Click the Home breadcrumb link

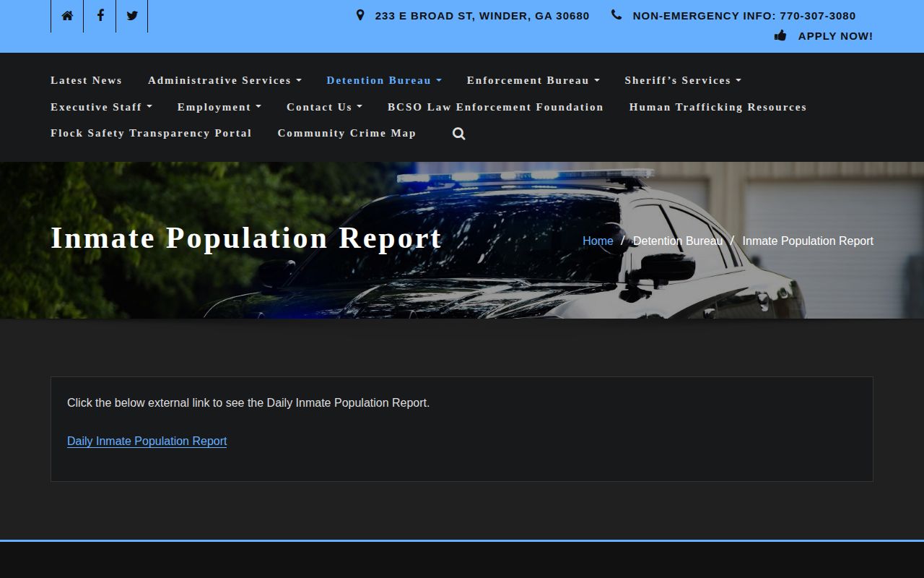click(x=598, y=241)
